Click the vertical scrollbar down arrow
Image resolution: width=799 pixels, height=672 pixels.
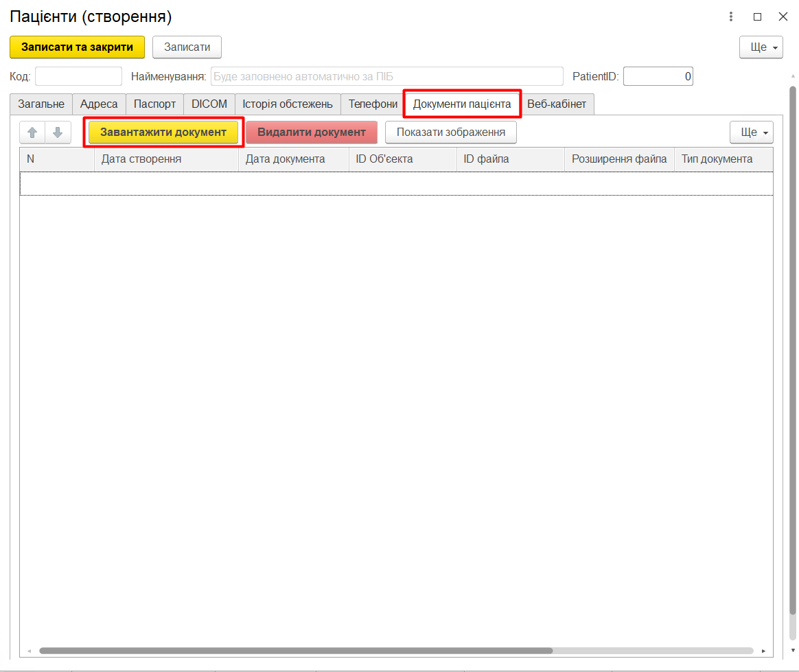tap(793, 650)
